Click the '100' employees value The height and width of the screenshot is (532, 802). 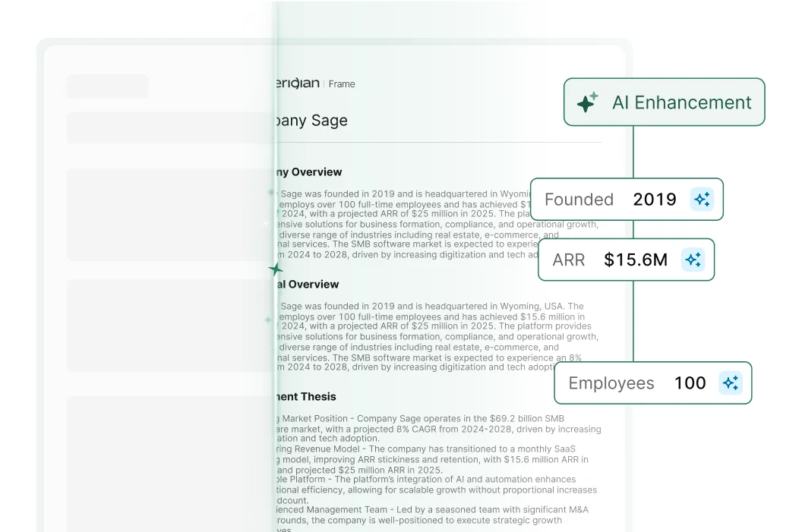(690, 382)
